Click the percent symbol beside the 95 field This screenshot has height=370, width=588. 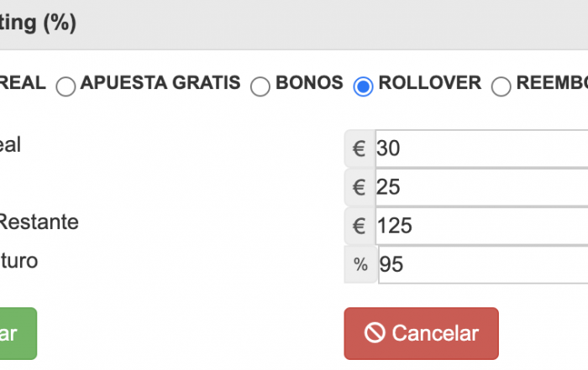tap(360, 264)
